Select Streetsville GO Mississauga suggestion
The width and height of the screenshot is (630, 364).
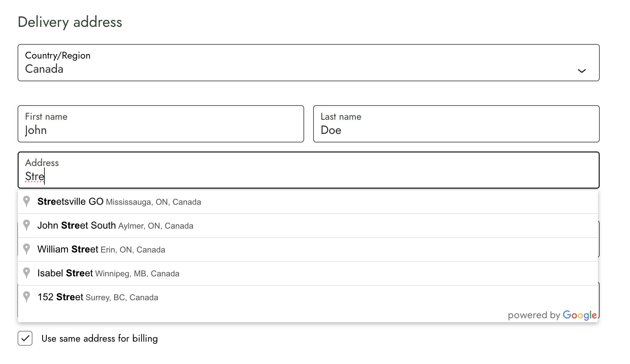click(308, 202)
